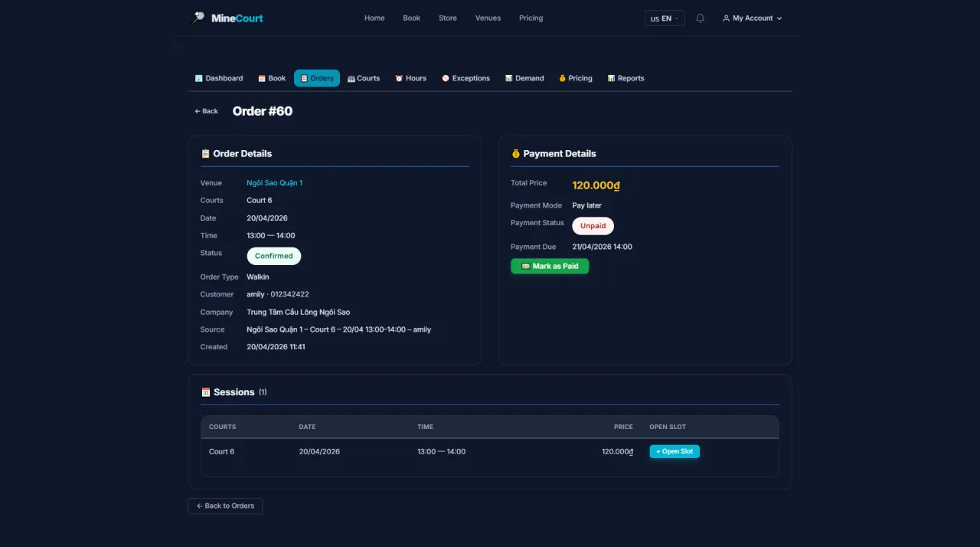Click the Unpaid payment status badge
Viewport: 980px width, 547px height.
pyautogui.click(x=593, y=226)
